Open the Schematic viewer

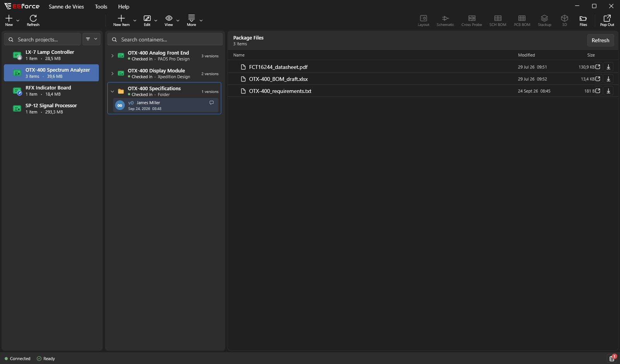click(x=445, y=21)
